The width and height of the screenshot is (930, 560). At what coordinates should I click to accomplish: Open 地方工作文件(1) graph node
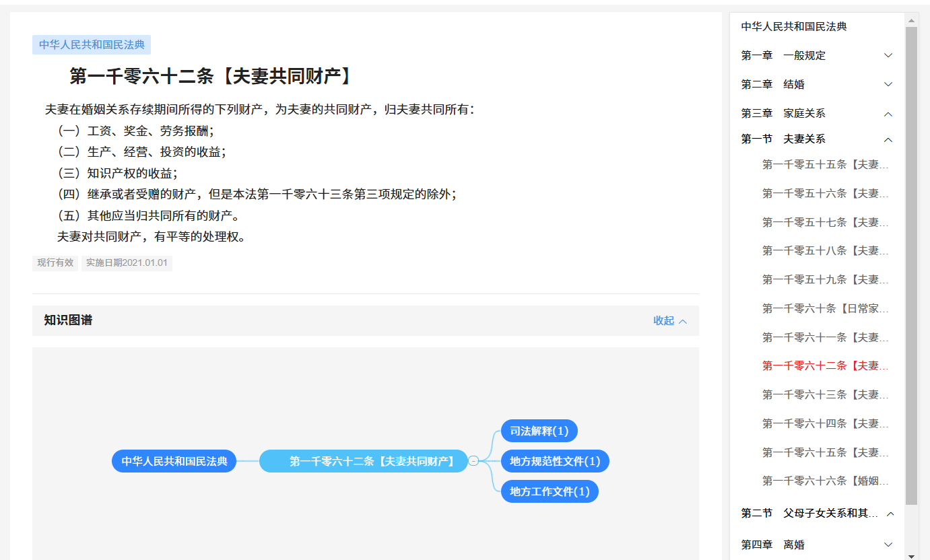549,491
